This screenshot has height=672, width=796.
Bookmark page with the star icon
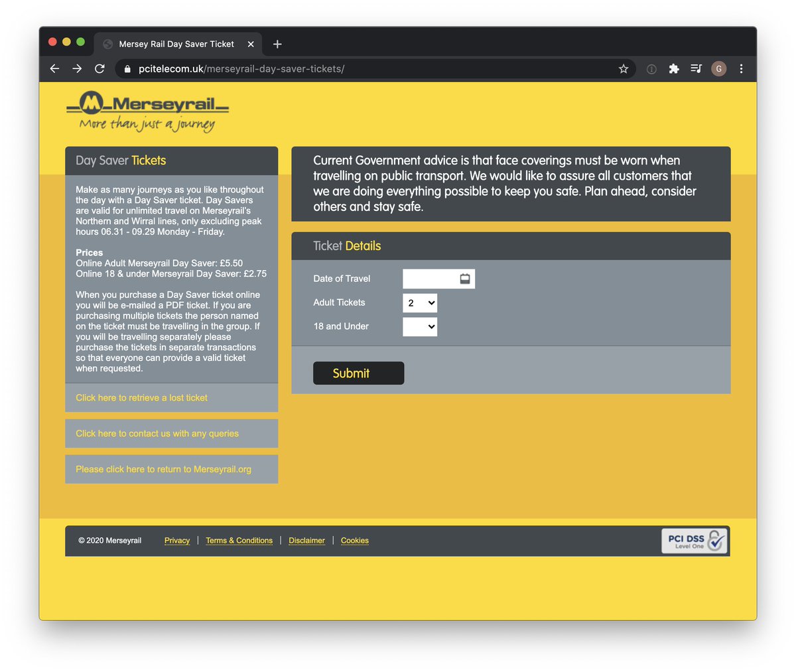624,69
